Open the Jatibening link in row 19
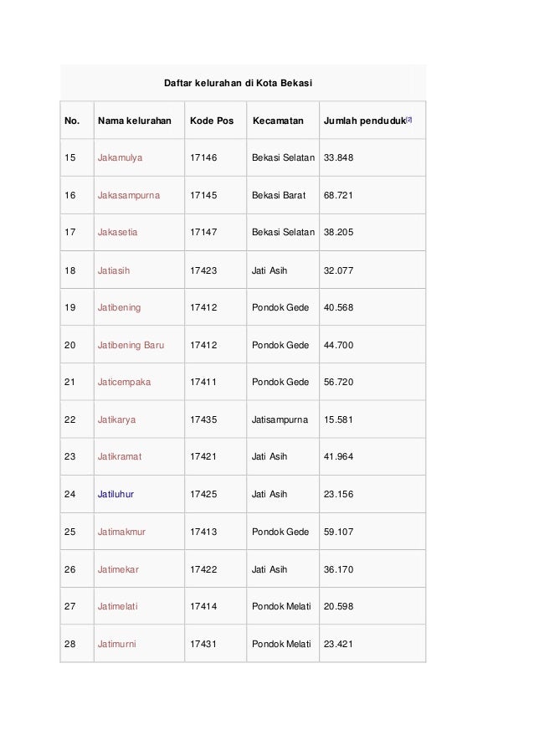The height and width of the screenshot is (756, 534). [119, 307]
